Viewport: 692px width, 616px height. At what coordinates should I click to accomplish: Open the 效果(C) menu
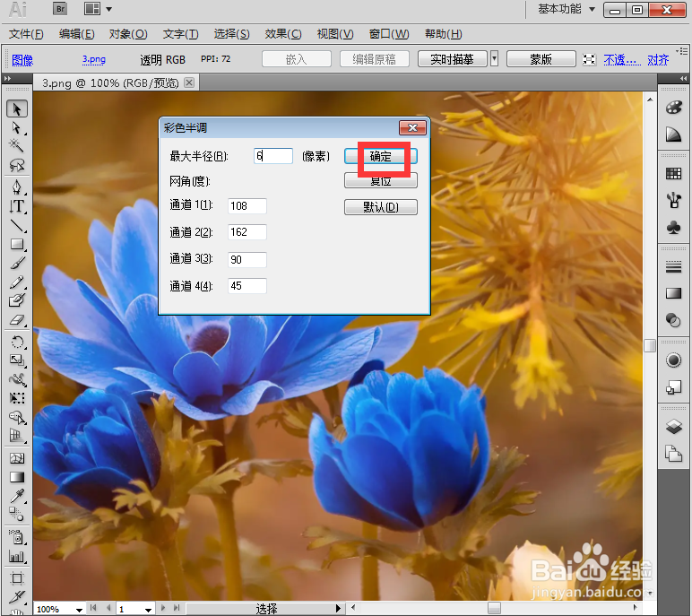[283, 34]
